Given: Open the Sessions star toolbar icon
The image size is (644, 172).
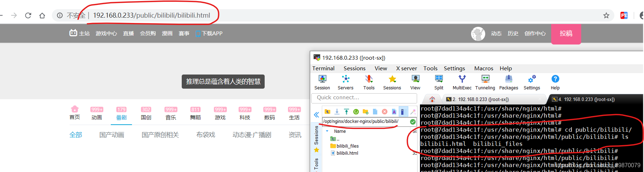Looking at the screenshot, I should (x=392, y=83).
